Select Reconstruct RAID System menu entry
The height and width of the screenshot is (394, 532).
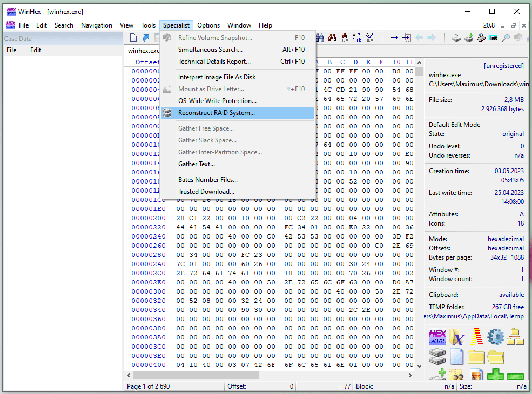216,113
